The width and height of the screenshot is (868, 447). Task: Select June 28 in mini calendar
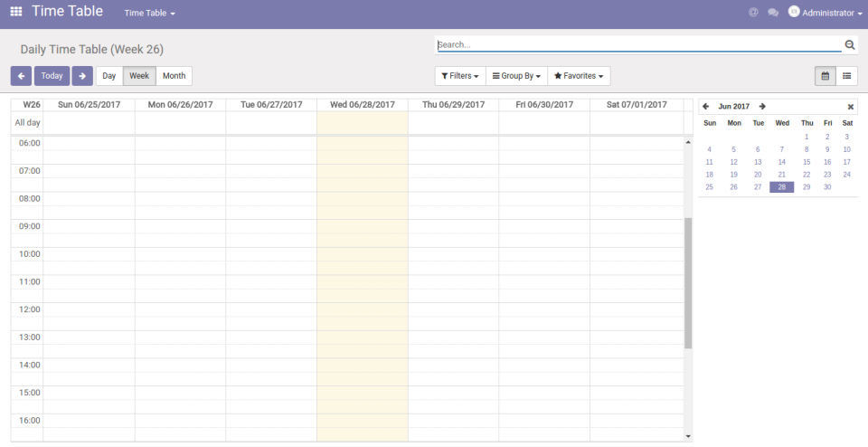(781, 187)
